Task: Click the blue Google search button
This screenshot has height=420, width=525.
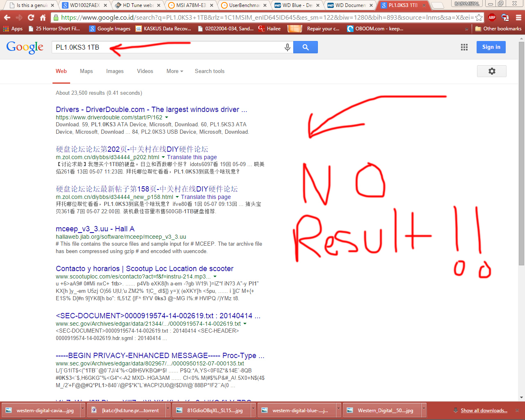Action: pos(306,47)
